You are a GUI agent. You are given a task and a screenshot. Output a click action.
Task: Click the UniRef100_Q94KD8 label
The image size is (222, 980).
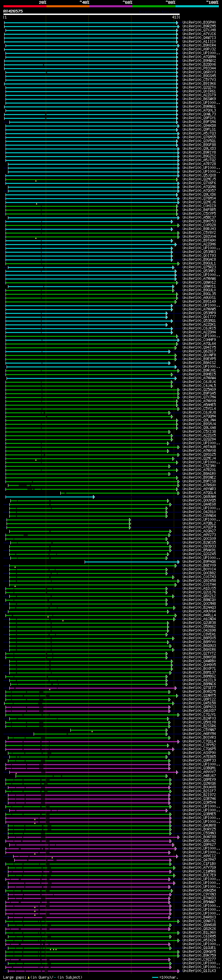click(x=199, y=125)
